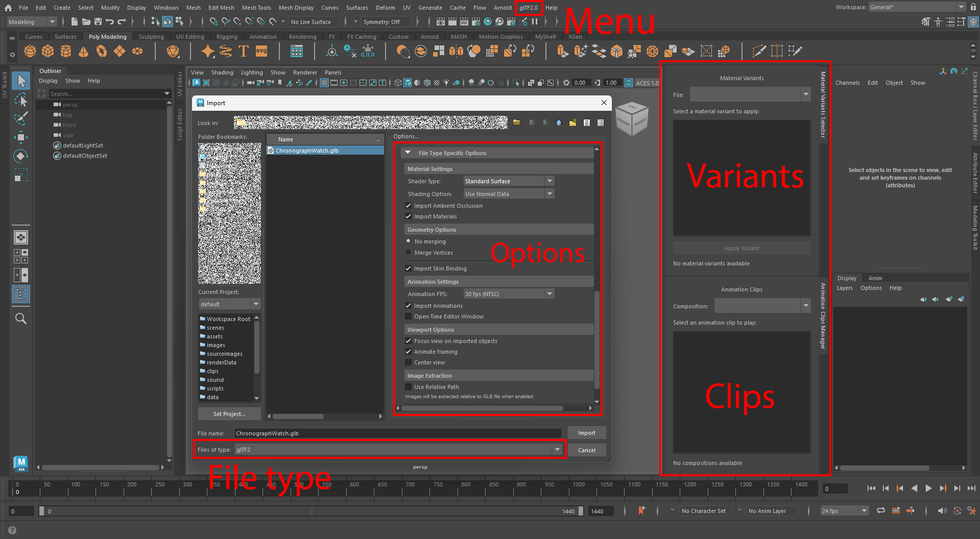Image resolution: width=980 pixels, height=539 pixels.
Task: Choose the Merge Vertices radio button
Action: coord(409,252)
